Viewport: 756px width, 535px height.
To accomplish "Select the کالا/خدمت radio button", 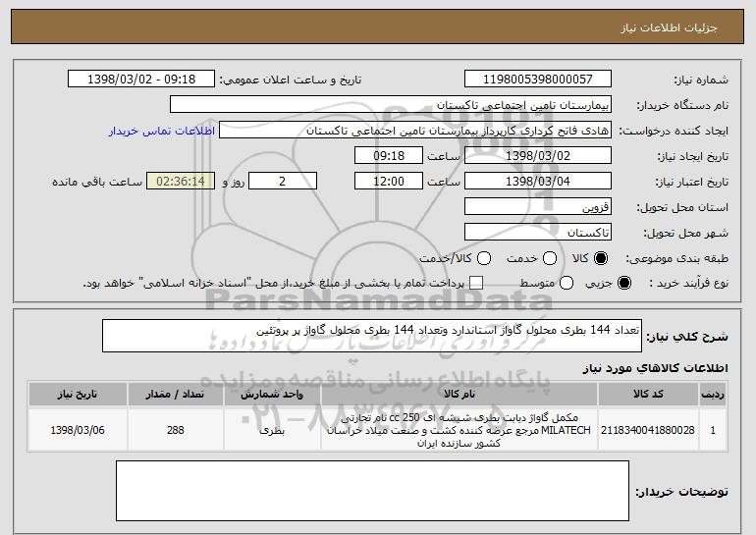I will [x=484, y=258].
